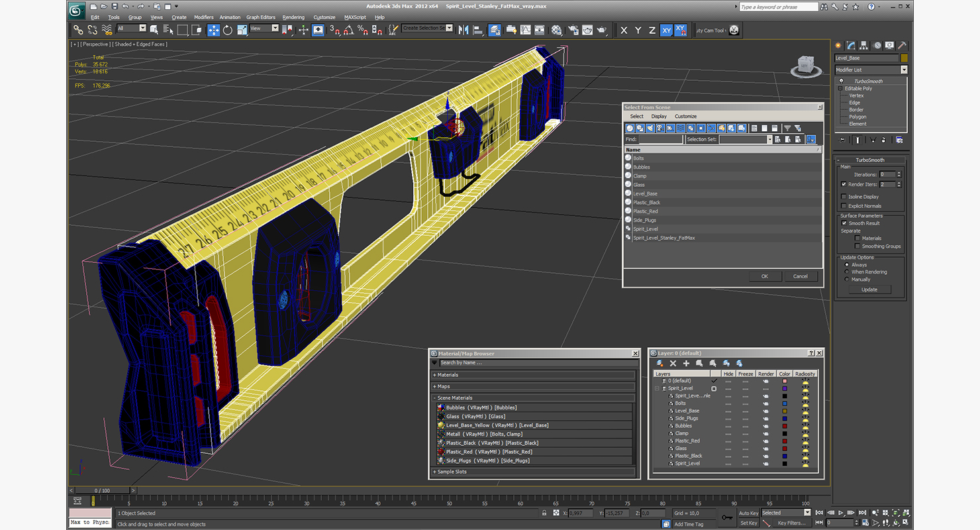Click Cancel in Select From Scene

click(801, 276)
